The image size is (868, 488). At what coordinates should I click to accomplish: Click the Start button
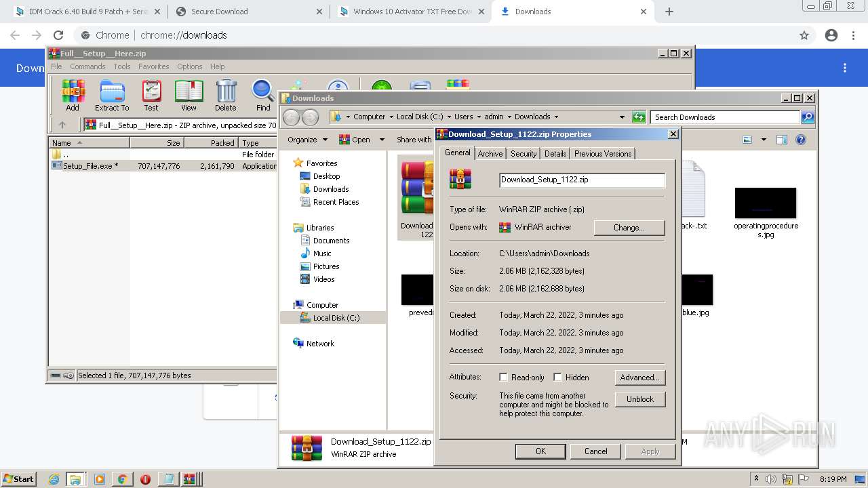[x=18, y=479]
